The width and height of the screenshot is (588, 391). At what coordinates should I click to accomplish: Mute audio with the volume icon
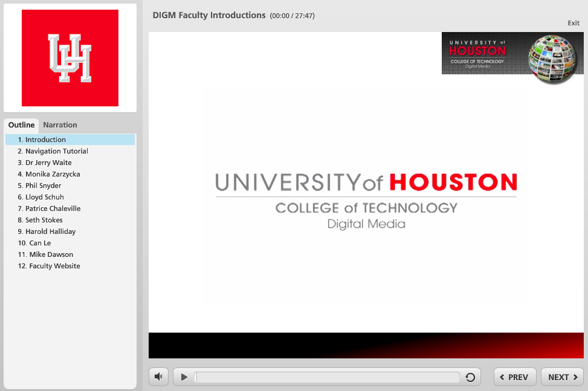158,376
